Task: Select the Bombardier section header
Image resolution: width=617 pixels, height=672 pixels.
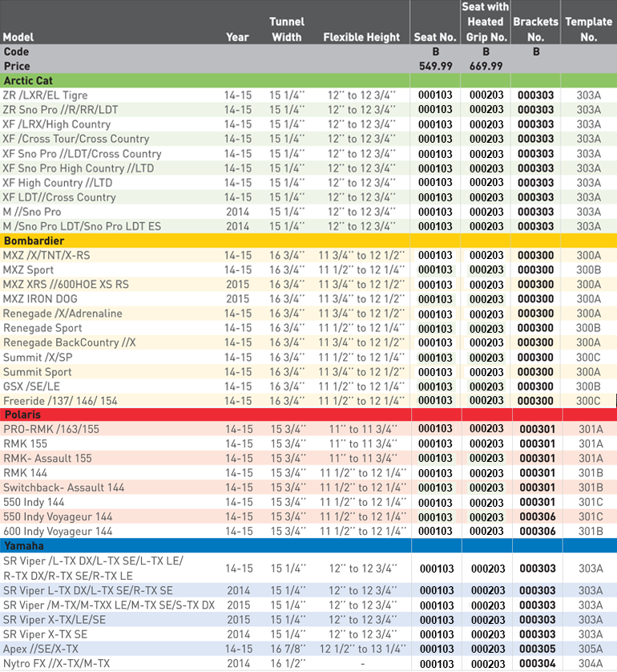Action: coord(308,241)
